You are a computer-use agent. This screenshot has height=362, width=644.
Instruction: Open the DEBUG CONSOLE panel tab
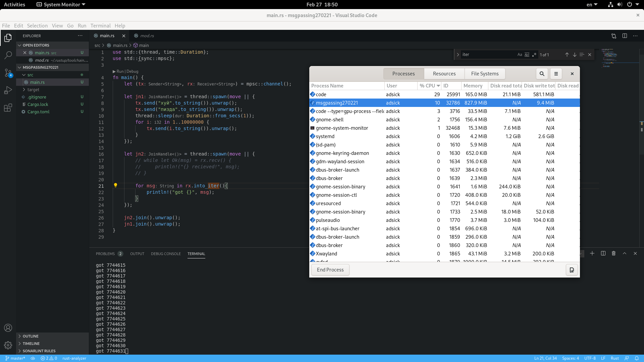[166, 254]
